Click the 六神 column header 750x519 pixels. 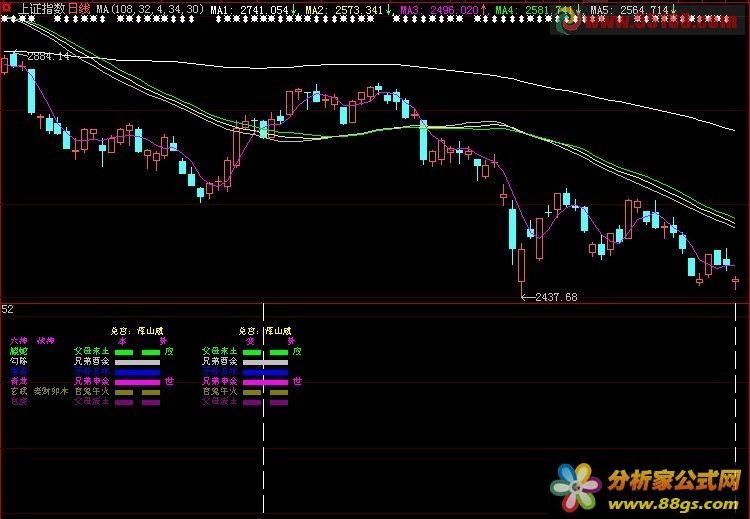[x=19, y=341]
